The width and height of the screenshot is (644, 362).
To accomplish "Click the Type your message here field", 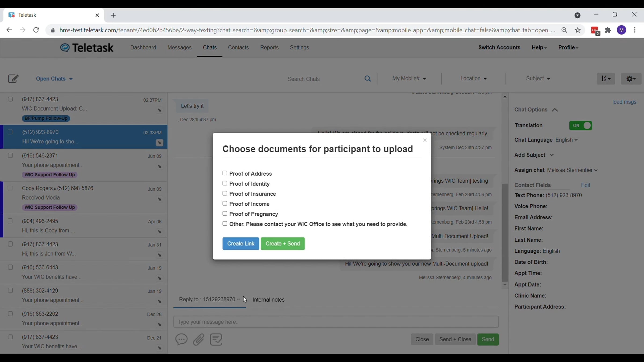I will click(336, 322).
